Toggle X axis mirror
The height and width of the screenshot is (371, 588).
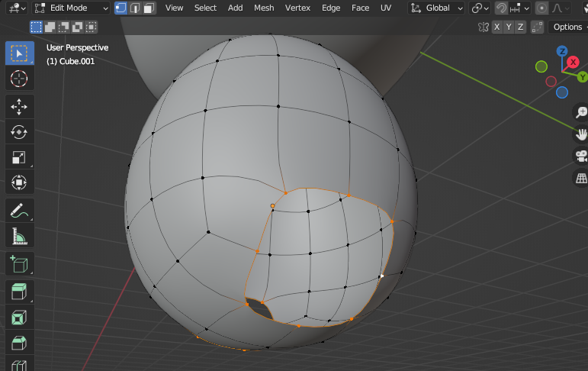coord(497,27)
